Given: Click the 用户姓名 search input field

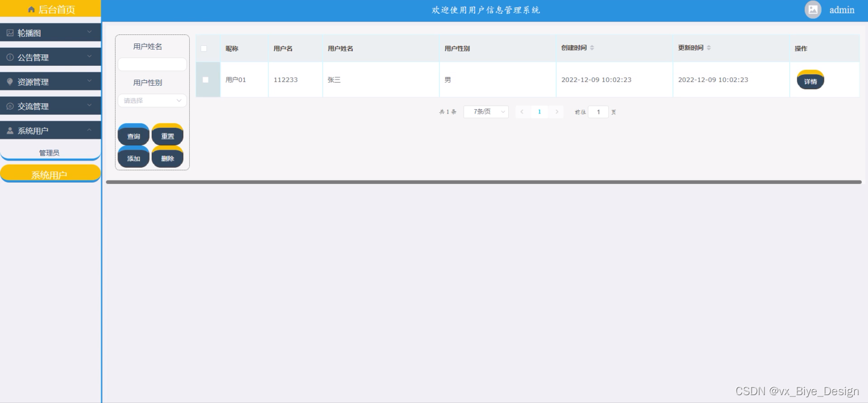Looking at the screenshot, I should (x=153, y=65).
